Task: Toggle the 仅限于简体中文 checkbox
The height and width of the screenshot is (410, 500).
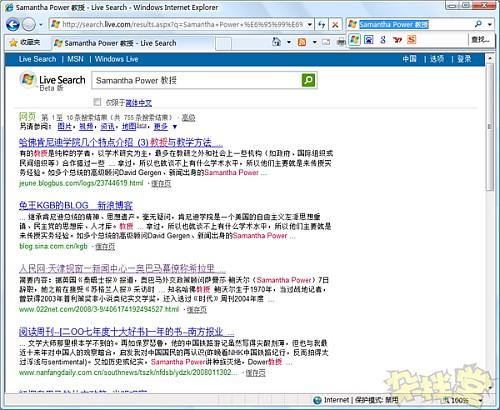Action: pos(97,102)
